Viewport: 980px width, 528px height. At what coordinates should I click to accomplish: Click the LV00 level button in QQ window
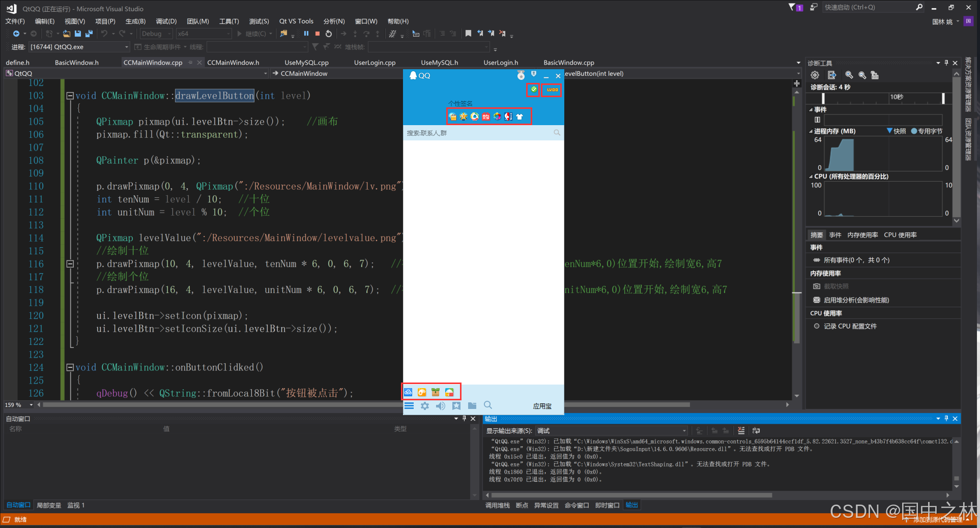(x=552, y=90)
